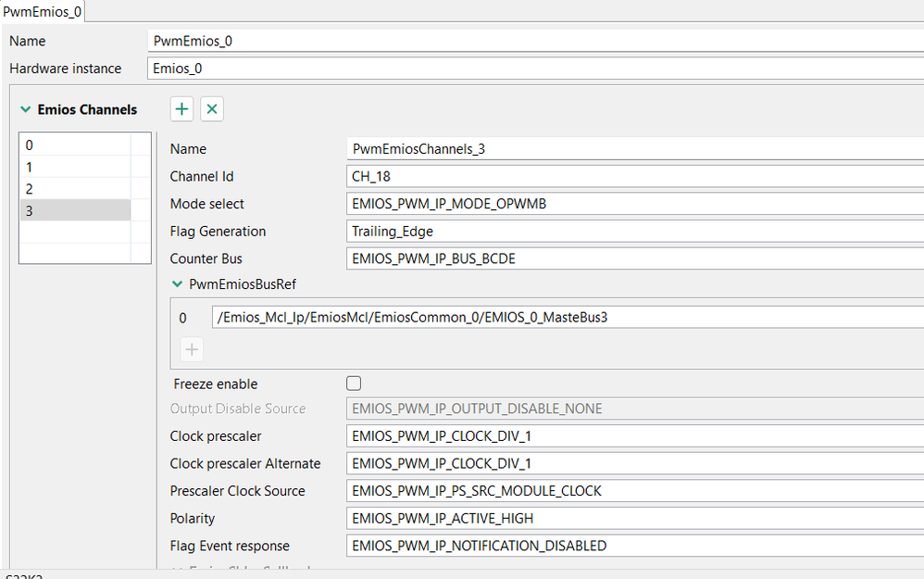Select channel 3 in the channels list
The image size is (924, 579).
coord(74,211)
